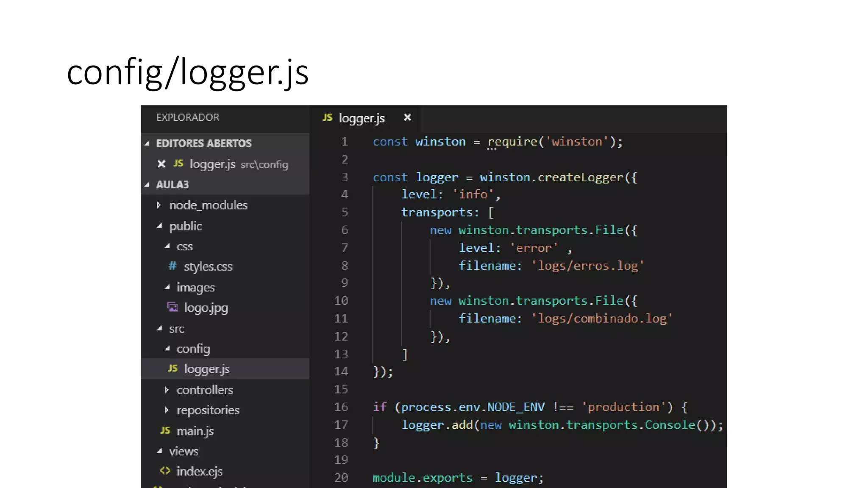Click line number 1 in gutter
The height and width of the screenshot is (488, 868).
345,141
